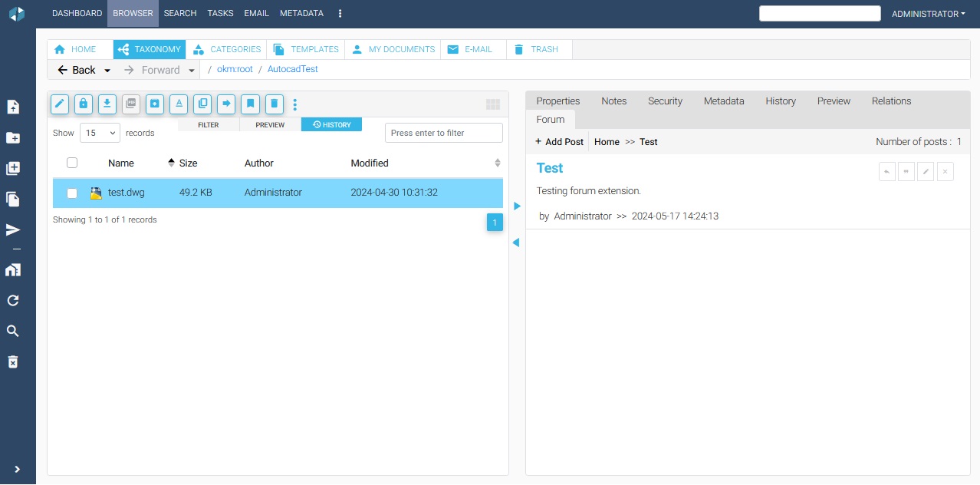The image size is (980, 485).
Task: Click the application logo at top left
Action: pyautogui.click(x=17, y=14)
